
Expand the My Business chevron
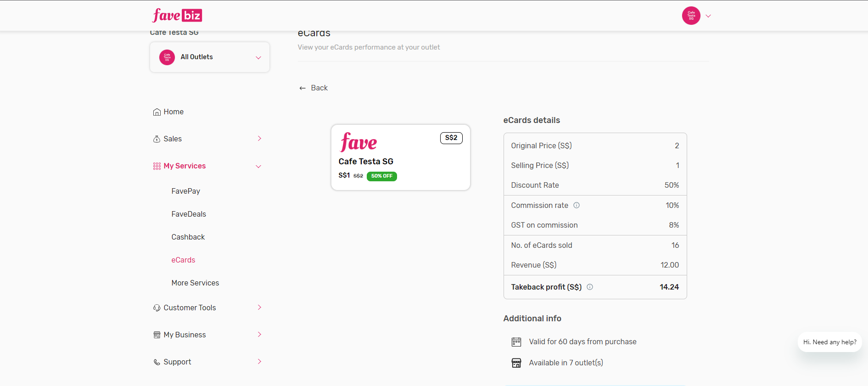point(259,335)
